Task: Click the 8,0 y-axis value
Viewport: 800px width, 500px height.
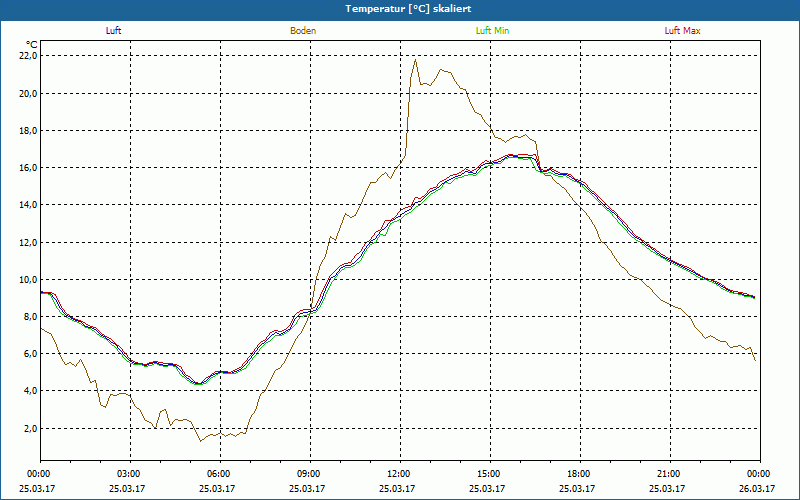Action: 31,317
